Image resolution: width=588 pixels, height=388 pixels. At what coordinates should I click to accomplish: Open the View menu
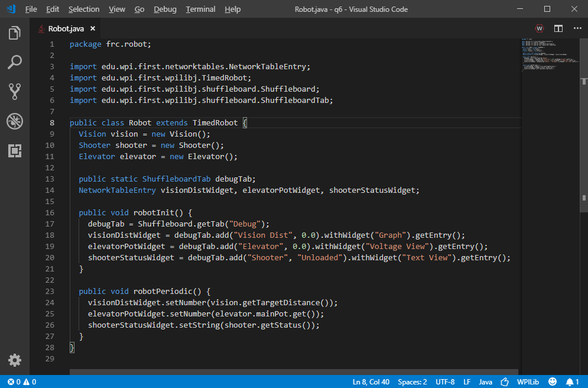(x=116, y=9)
